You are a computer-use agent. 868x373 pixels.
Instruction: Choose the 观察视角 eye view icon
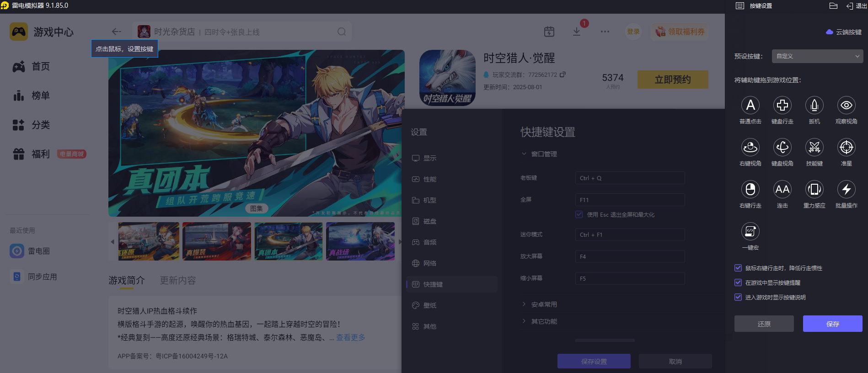[x=847, y=105]
